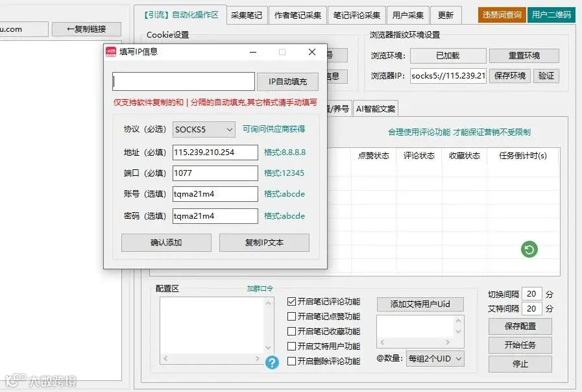This screenshot has width=582, height=392.
Task: Click 确认添加 in the IP dialog
Action: tap(166, 242)
